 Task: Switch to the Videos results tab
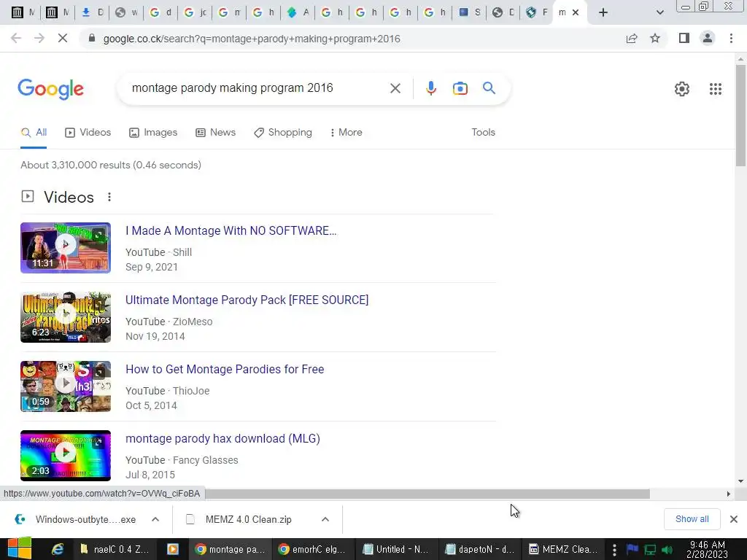point(88,133)
